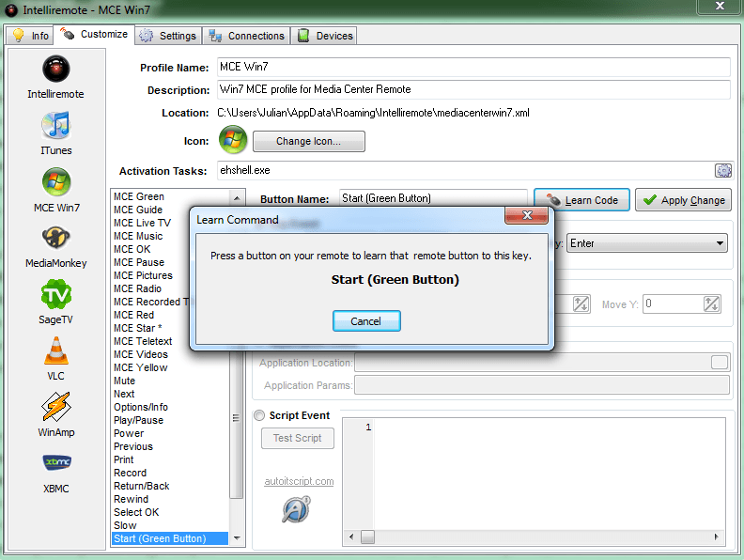Select 'MCE OK' in button list

[132, 249]
